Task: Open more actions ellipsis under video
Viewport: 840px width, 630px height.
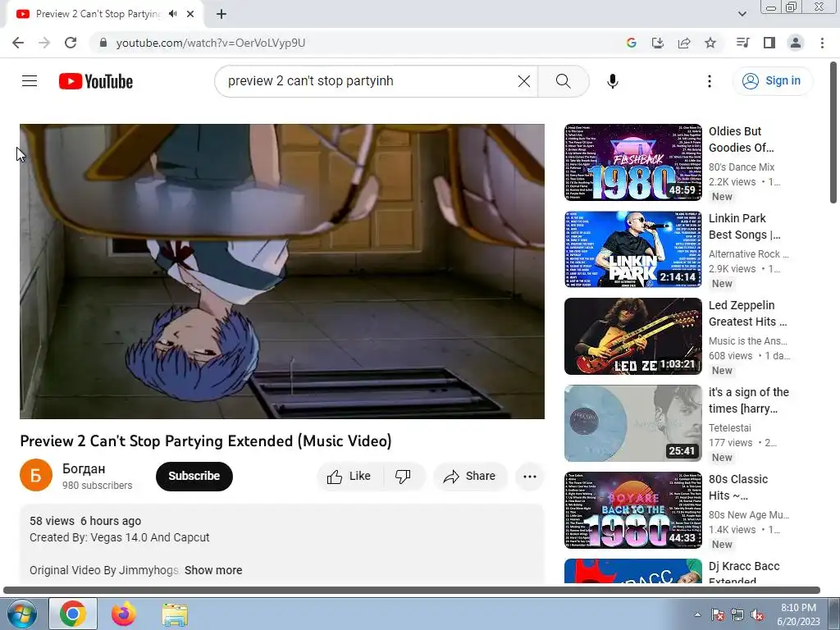Action: (x=530, y=477)
